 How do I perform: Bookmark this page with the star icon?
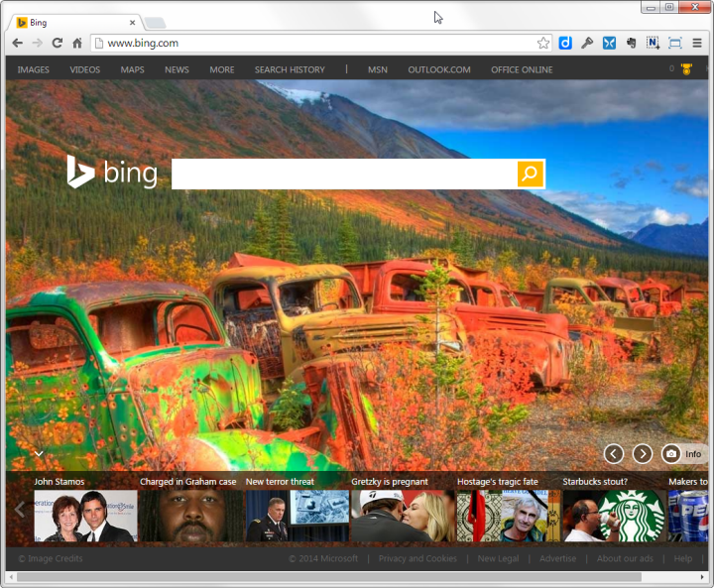point(542,44)
